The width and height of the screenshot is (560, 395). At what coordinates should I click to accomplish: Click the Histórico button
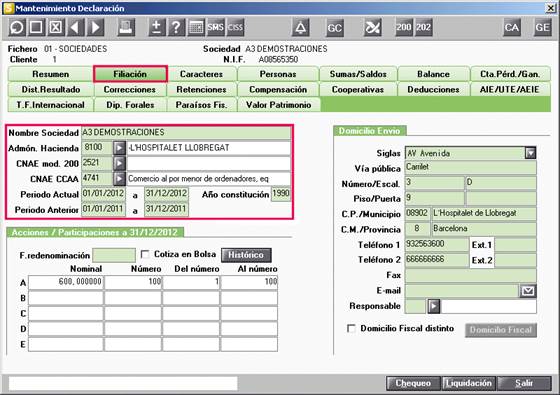click(x=246, y=255)
